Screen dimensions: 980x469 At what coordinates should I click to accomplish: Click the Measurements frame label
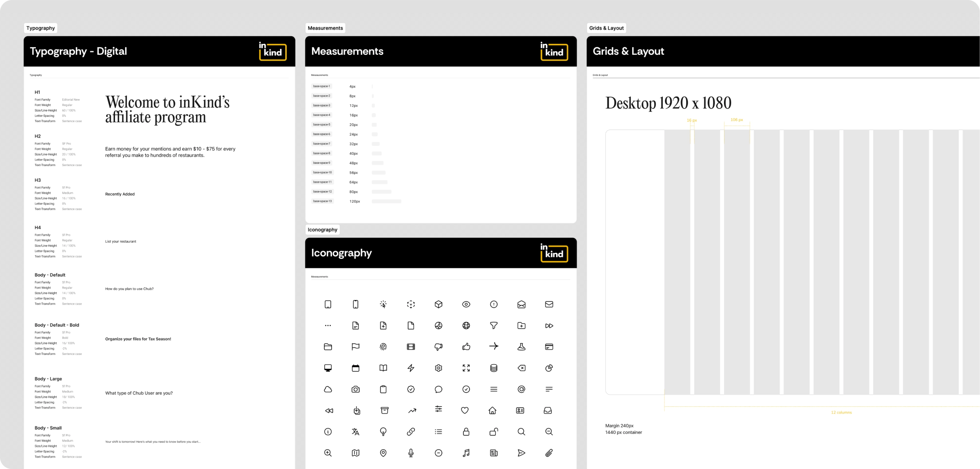coord(325,28)
